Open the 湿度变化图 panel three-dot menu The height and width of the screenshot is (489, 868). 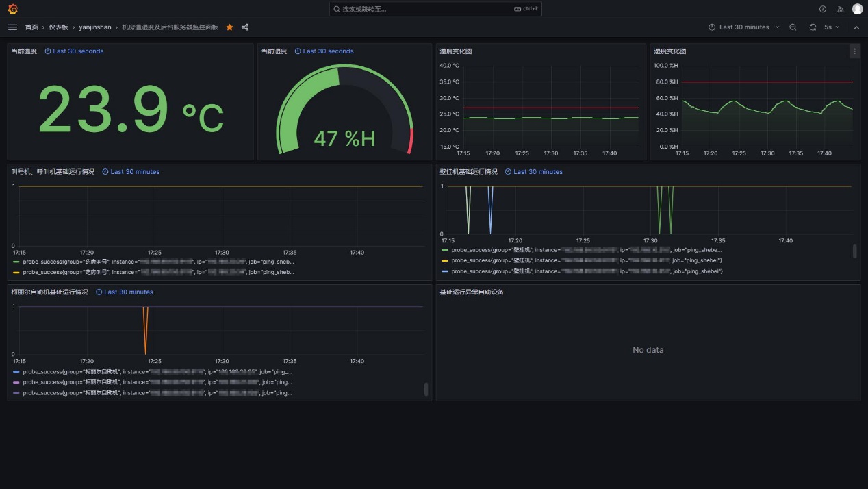click(x=854, y=51)
